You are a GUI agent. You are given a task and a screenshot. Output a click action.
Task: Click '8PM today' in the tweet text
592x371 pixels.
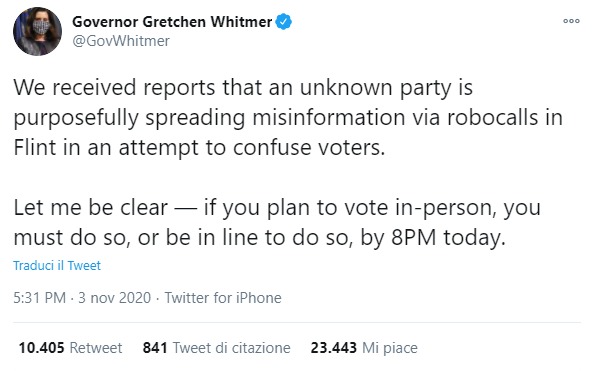coord(448,238)
